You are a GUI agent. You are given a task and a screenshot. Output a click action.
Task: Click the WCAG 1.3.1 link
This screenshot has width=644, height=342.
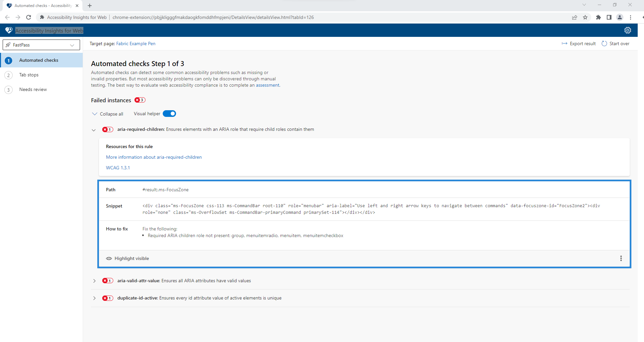pyautogui.click(x=118, y=168)
